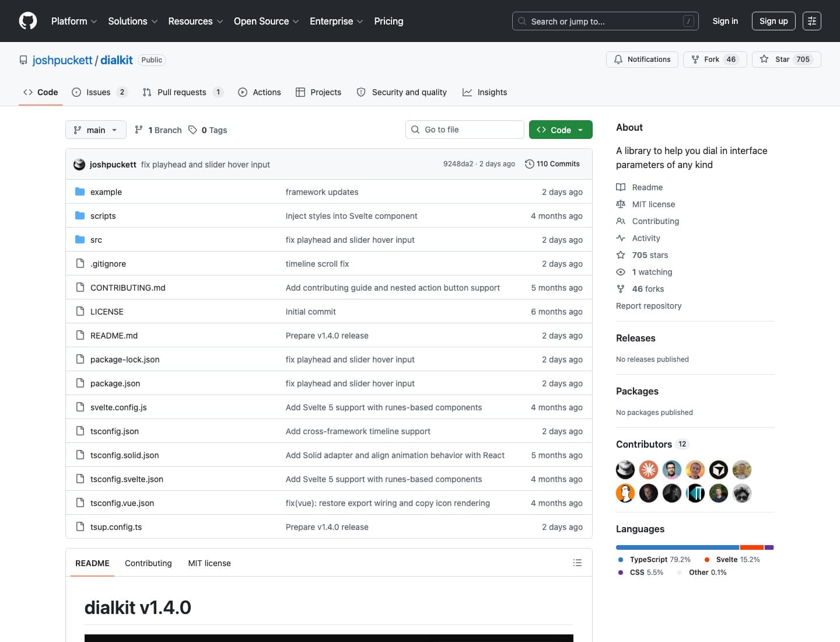Open the svelte.config.js file
Image resolution: width=840 pixels, height=642 pixels.
point(118,407)
